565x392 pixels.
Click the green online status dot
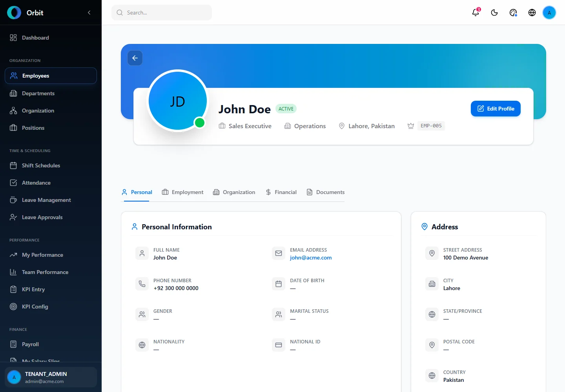pyautogui.click(x=200, y=123)
